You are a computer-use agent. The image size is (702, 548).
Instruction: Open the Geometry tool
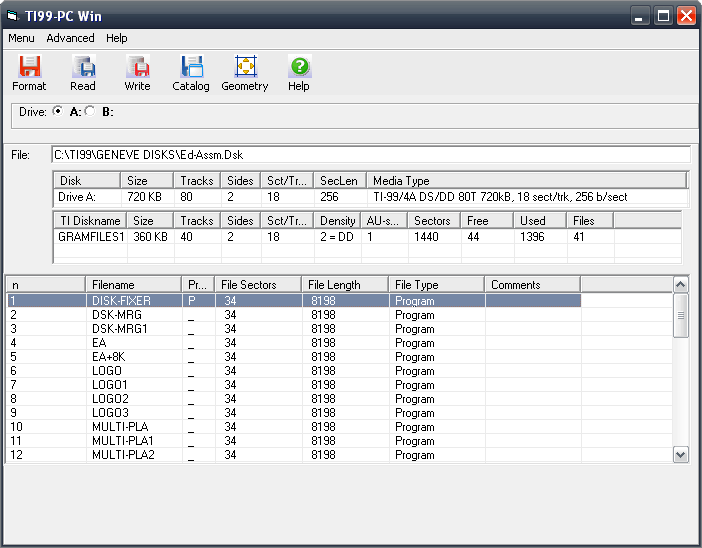pos(245,73)
